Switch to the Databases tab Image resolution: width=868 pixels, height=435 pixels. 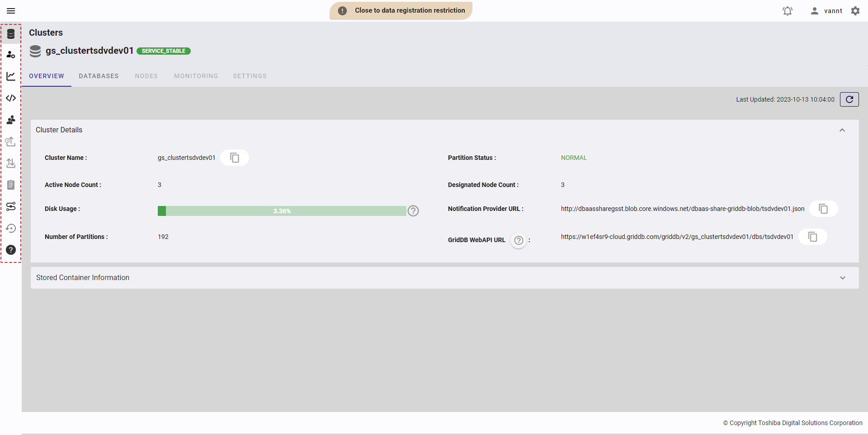[x=99, y=76]
